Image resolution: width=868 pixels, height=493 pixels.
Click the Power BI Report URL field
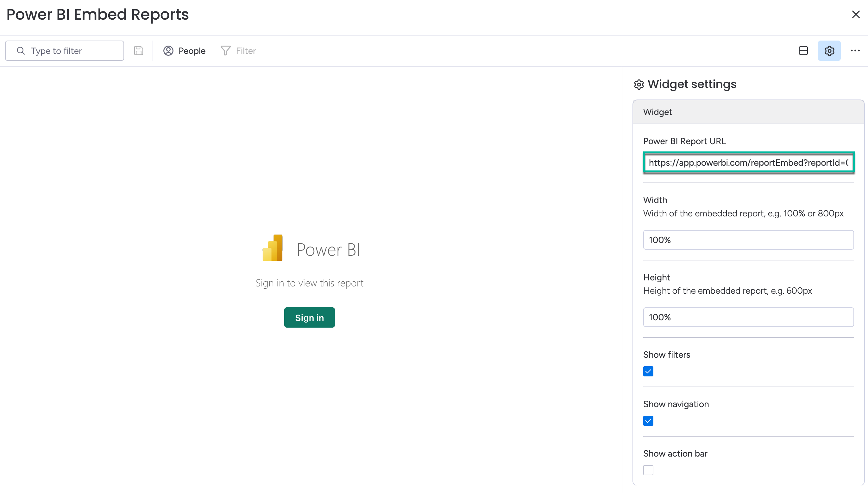748,163
